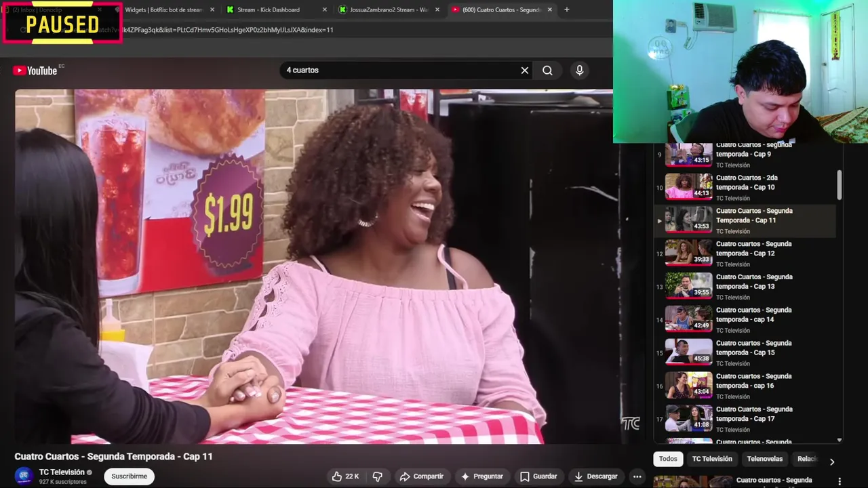Play Cuatro Cuartos Segunda temporada Cap 13
Viewport: 868px width, 488px height.
(x=746, y=287)
